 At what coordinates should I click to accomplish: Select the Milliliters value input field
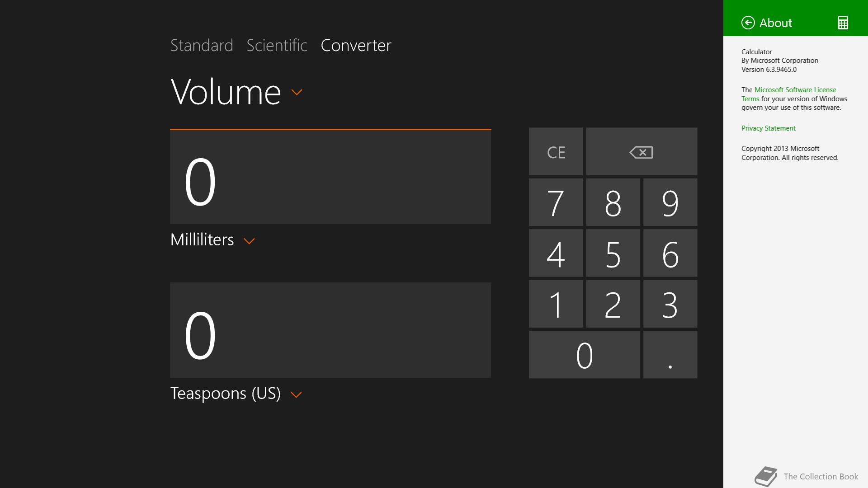click(330, 177)
